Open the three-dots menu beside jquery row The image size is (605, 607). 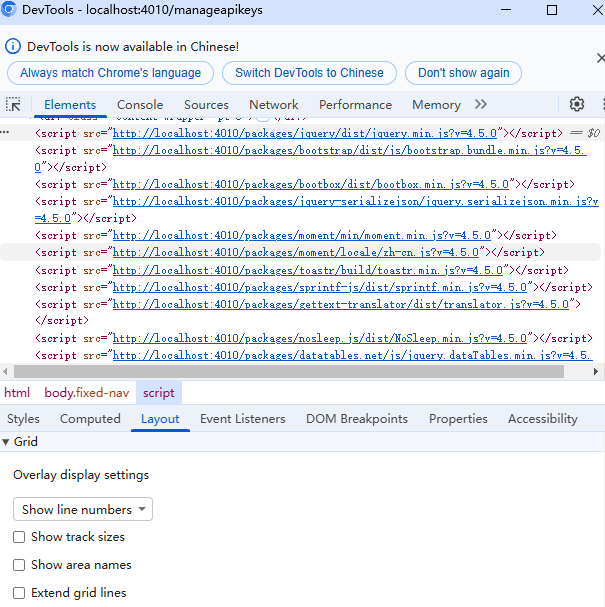click(5, 132)
